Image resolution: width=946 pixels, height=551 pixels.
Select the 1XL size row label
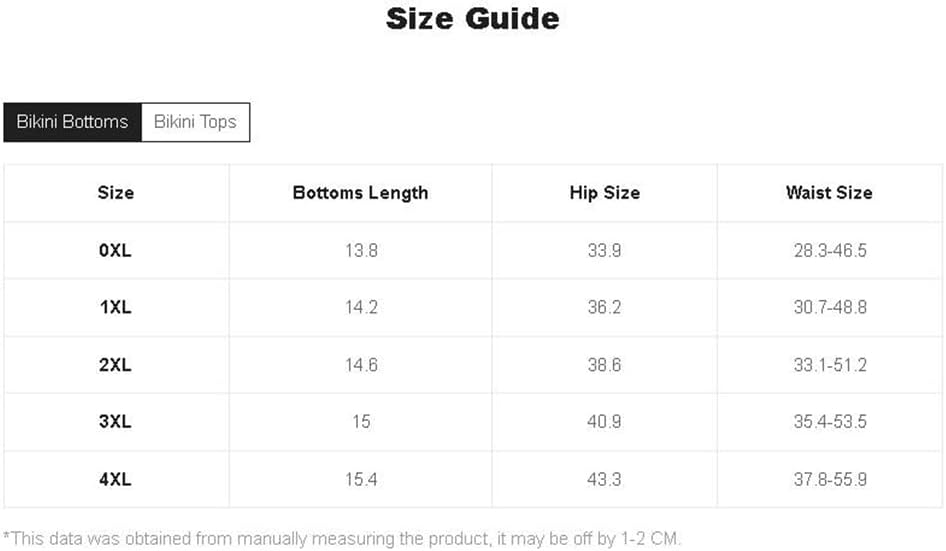click(116, 307)
